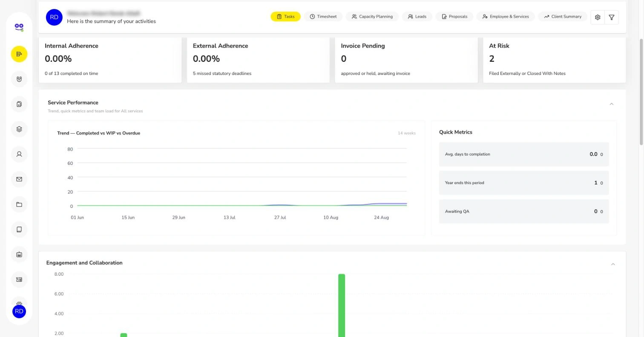Screen dimensions: 644x337
Task: Click the "14 weeks" label on trend chart
Action: coord(407,133)
